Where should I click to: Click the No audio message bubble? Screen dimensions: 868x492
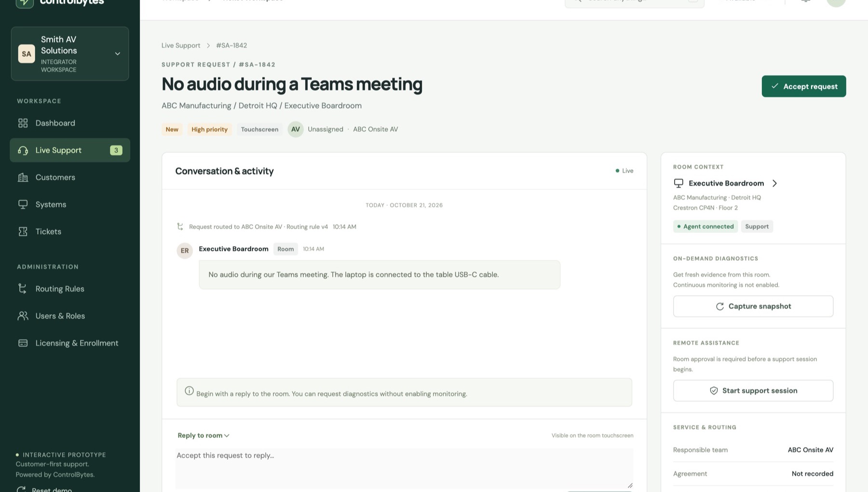click(x=380, y=275)
